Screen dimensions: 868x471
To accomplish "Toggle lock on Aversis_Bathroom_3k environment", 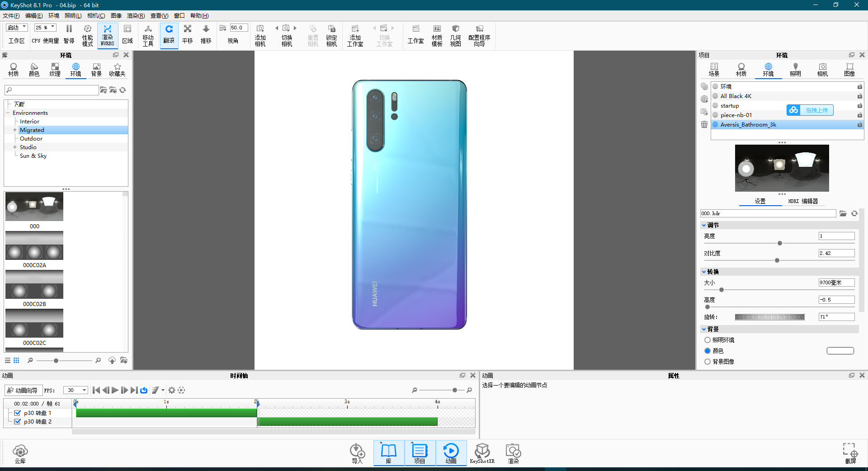I will (x=859, y=124).
